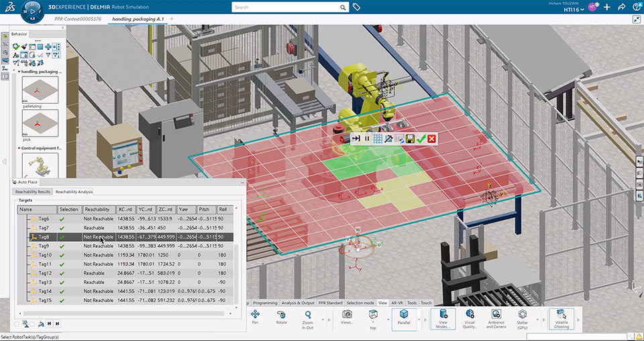The image size is (644, 341).
Task: Open the dropdown arrow beside Stellar (GPU)
Action: (x=539, y=320)
